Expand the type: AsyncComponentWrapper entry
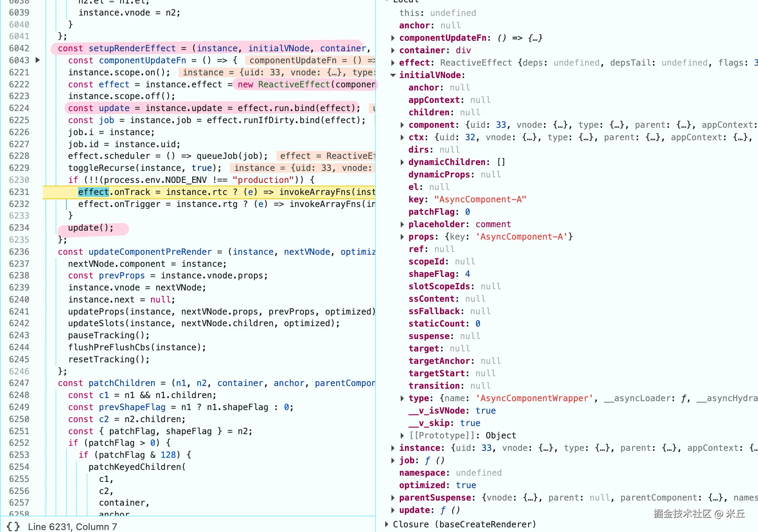 click(x=402, y=398)
